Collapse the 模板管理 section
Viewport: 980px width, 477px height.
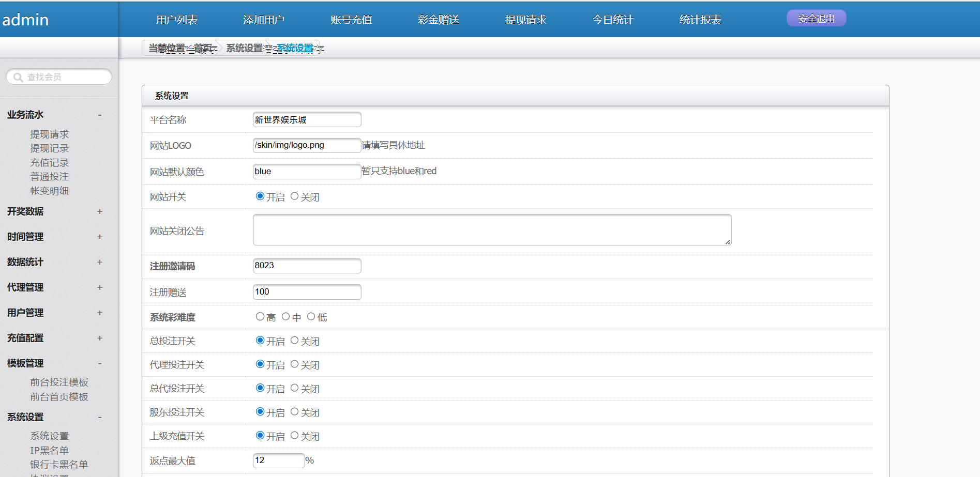(x=100, y=363)
